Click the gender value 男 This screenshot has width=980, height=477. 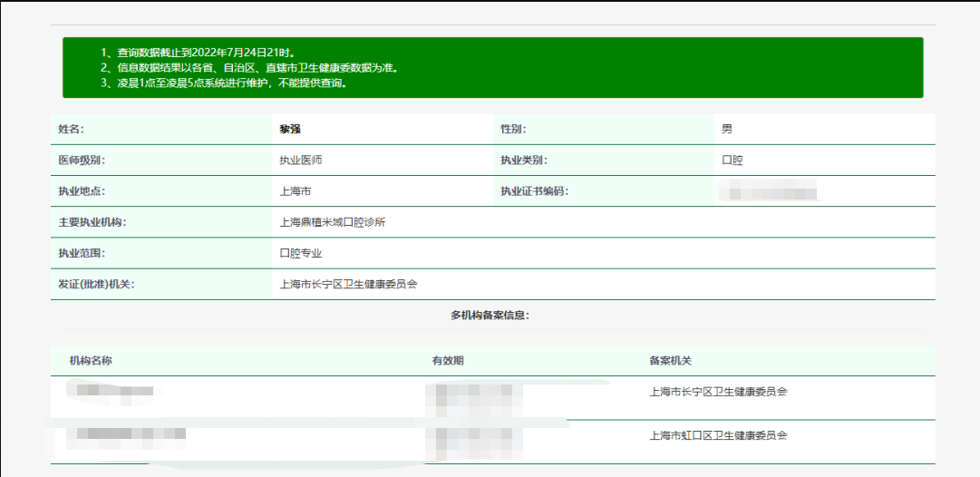(x=727, y=130)
